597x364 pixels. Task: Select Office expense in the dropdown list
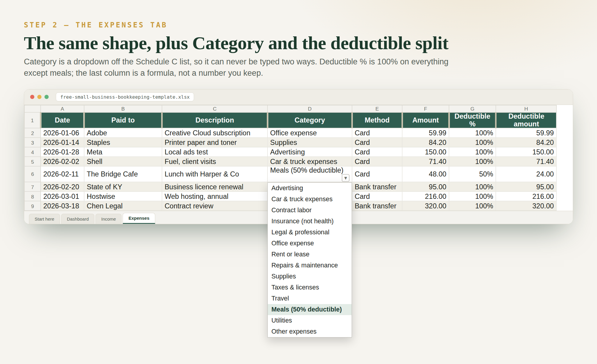[310, 243]
